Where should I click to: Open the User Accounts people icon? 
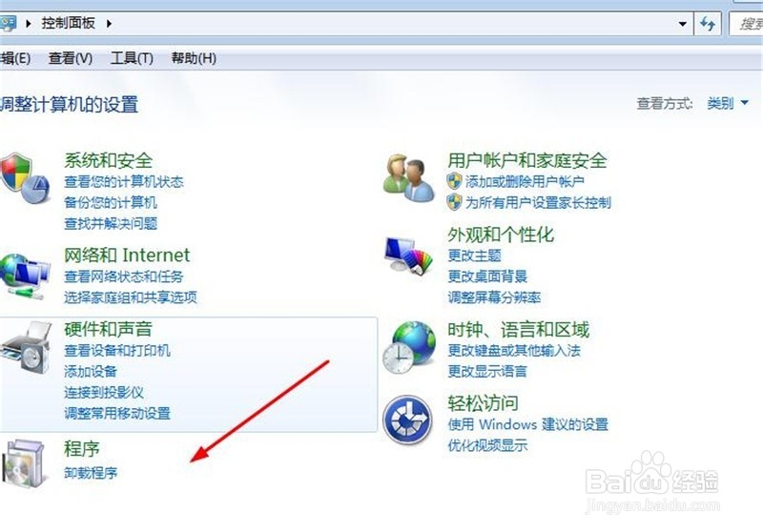(408, 178)
